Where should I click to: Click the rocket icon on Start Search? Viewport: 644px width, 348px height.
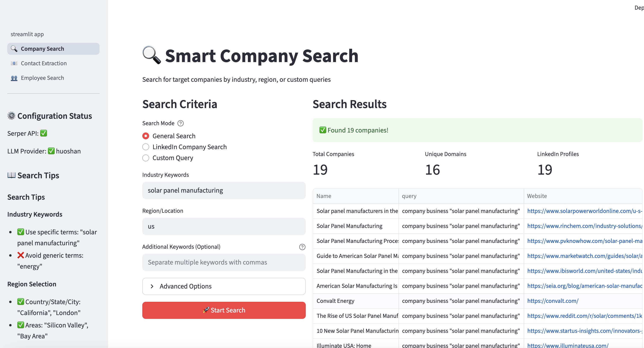coord(206,310)
